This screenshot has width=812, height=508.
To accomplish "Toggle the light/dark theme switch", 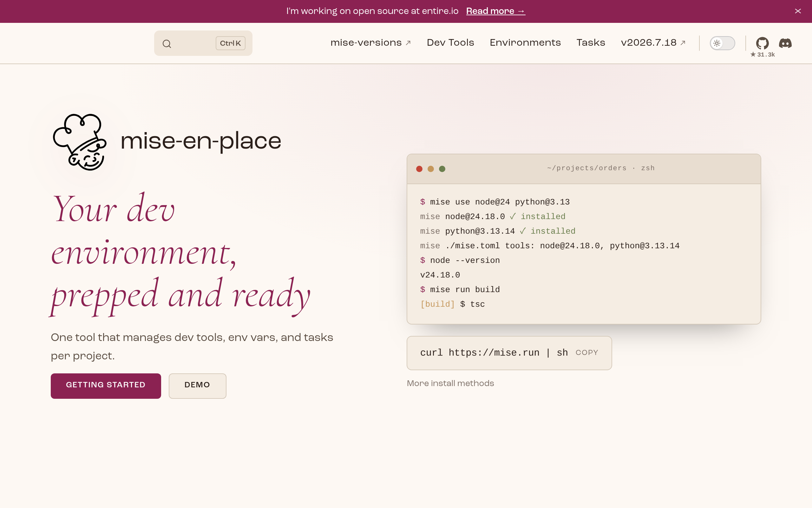I will pyautogui.click(x=723, y=43).
